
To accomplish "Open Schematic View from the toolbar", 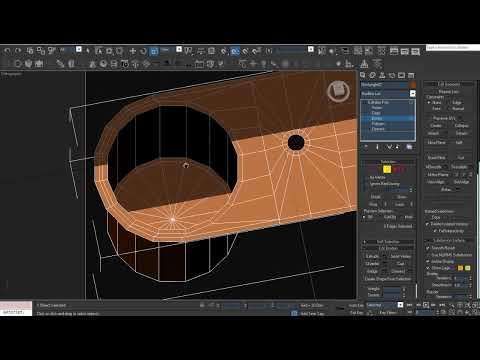I will [369, 51].
